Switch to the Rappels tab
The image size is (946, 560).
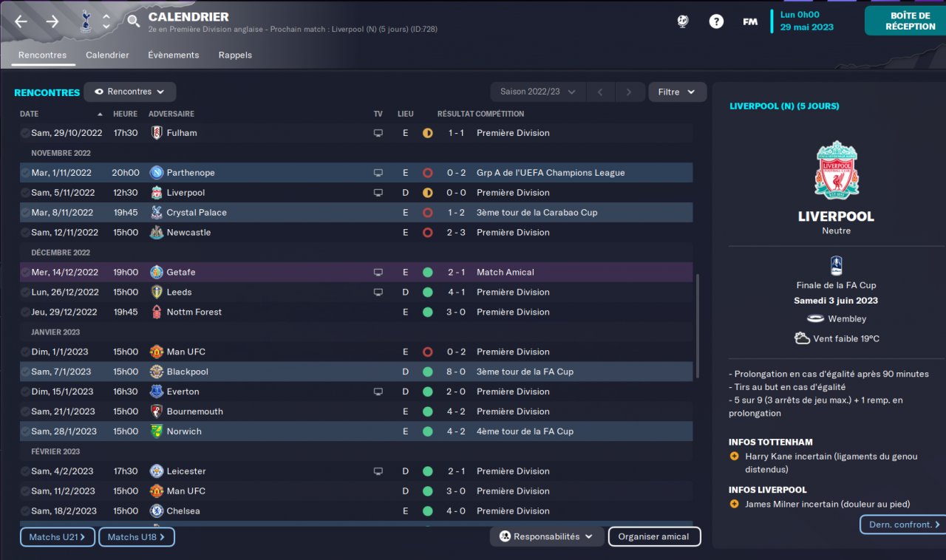[235, 55]
